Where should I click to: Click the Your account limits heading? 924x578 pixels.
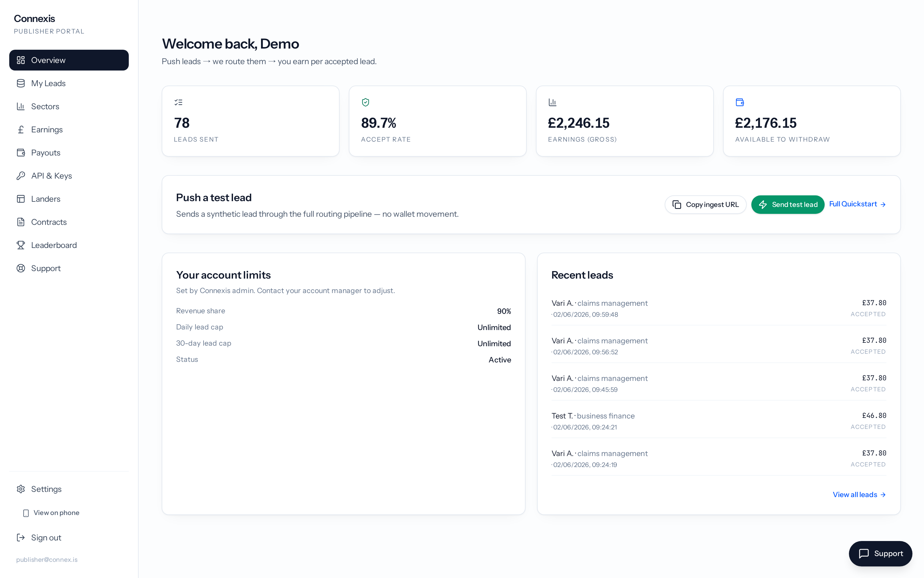(223, 275)
